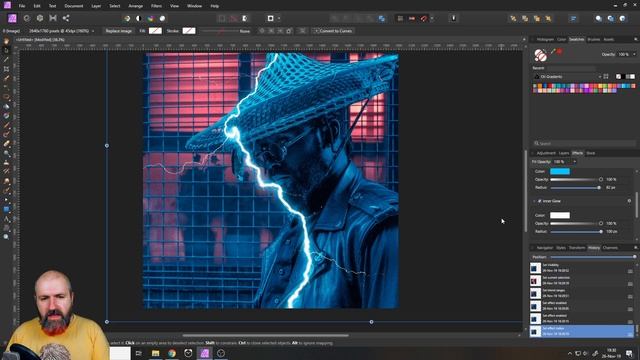
Task: Collapse the Inner Glow section
Action: click(x=534, y=201)
